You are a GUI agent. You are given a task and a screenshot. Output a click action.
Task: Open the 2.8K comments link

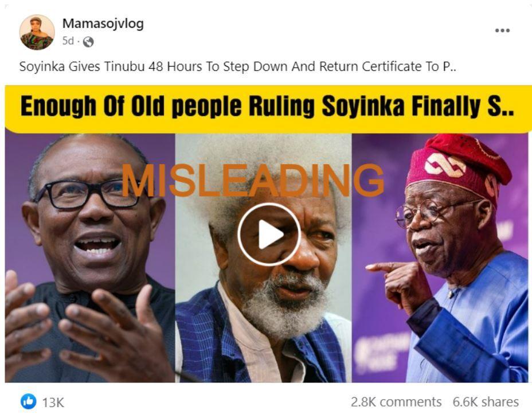tap(396, 402)
